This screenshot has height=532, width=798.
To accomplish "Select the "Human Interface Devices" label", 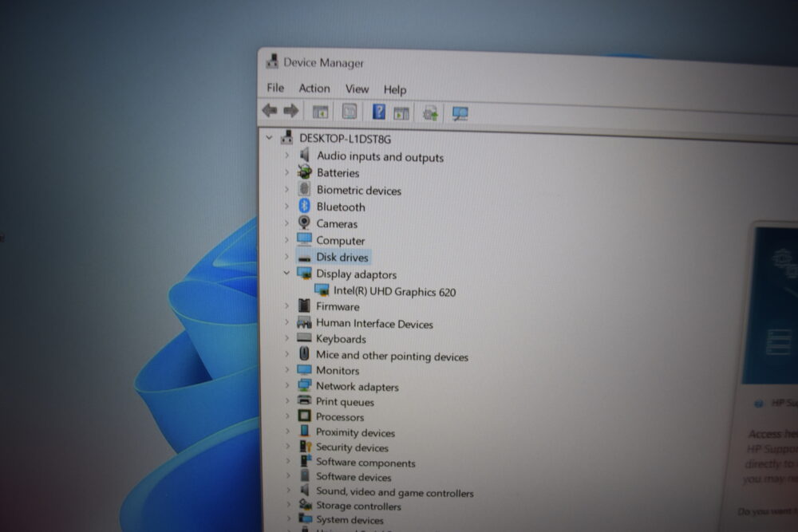I will (x=374, y=324).
